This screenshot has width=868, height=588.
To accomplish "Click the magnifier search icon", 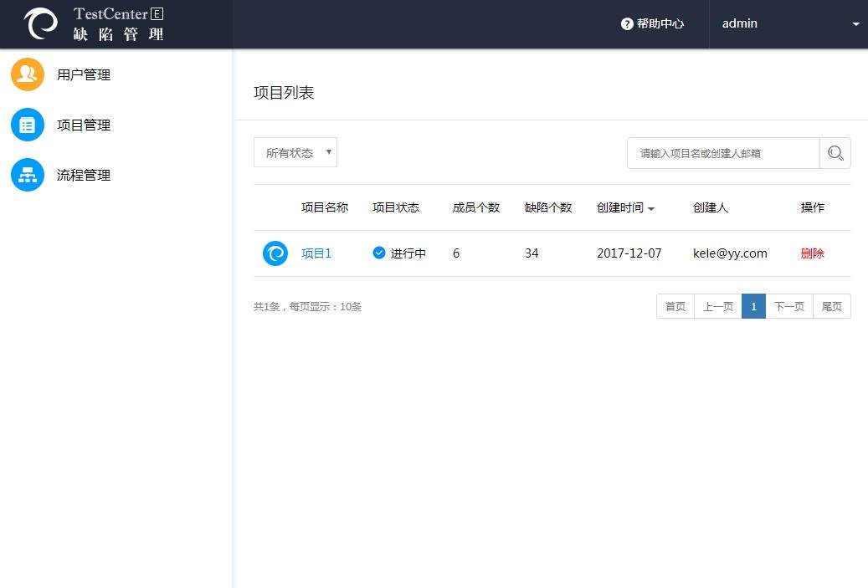I will pos(835,153).
